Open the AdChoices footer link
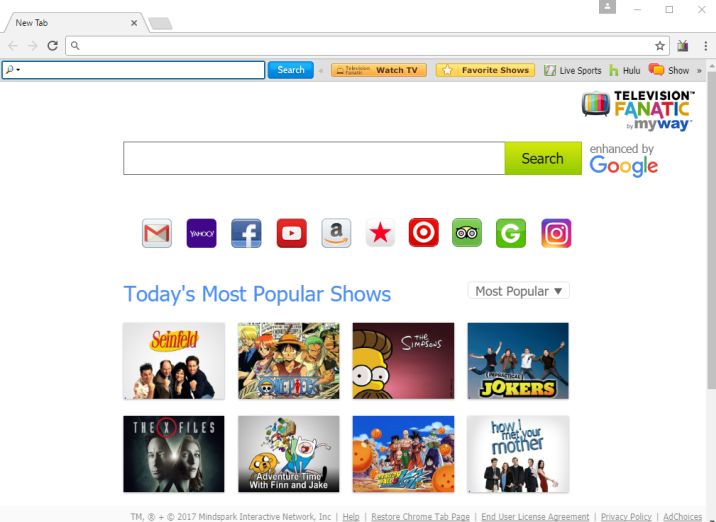This screenshot has width=716, height=522. pyautogui.click(x=682, y=517)
